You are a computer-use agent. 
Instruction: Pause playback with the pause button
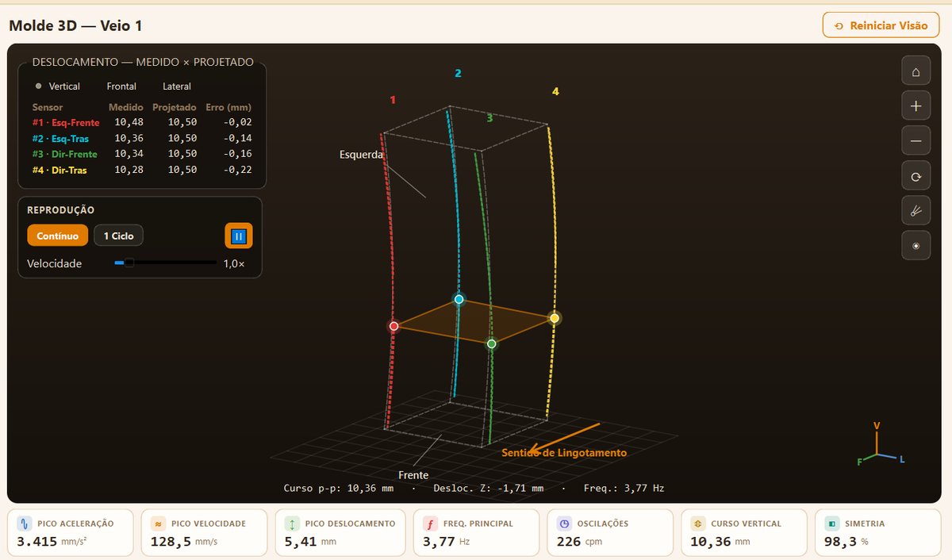pyautogui.click(x=239, y=236)
